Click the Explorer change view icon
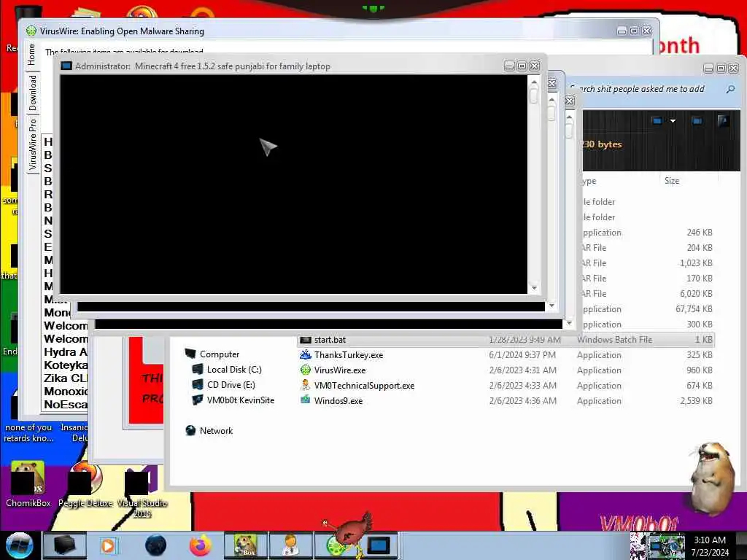The image size is (747, 560). (657, 121)
